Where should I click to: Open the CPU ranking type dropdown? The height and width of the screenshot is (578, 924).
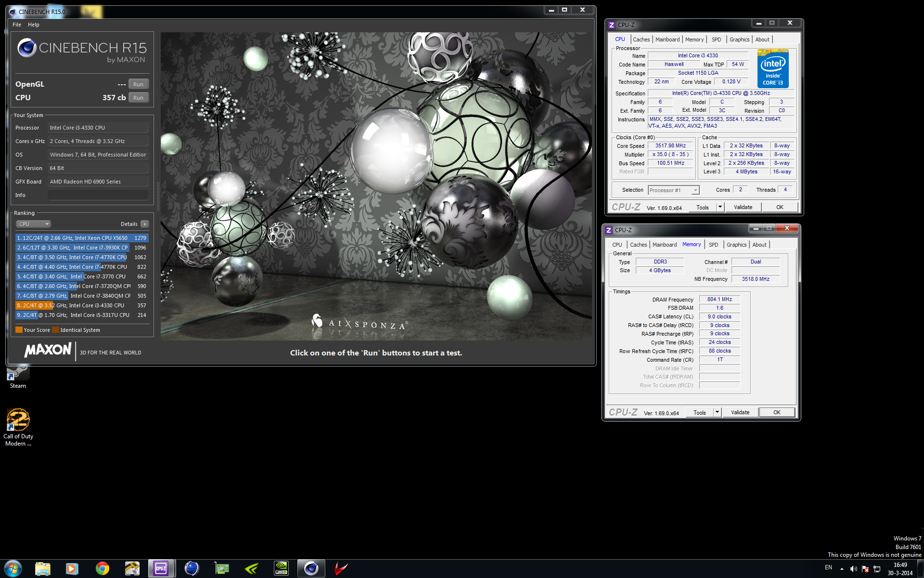point(34,224)
